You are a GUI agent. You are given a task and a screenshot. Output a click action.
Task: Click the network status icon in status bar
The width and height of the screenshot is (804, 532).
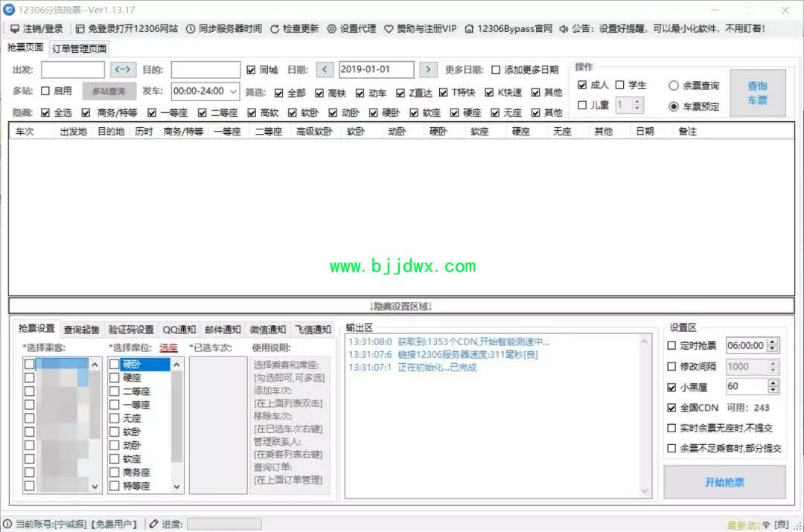point(766,525)
